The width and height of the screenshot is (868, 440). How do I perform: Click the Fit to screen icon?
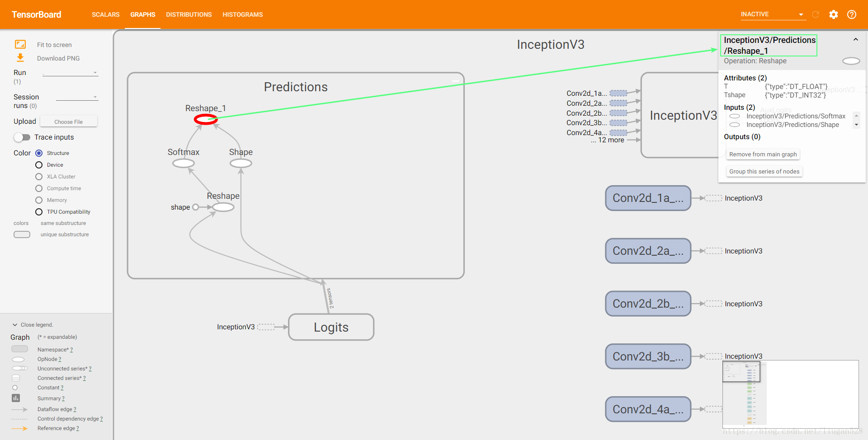[x=20, y=44]
